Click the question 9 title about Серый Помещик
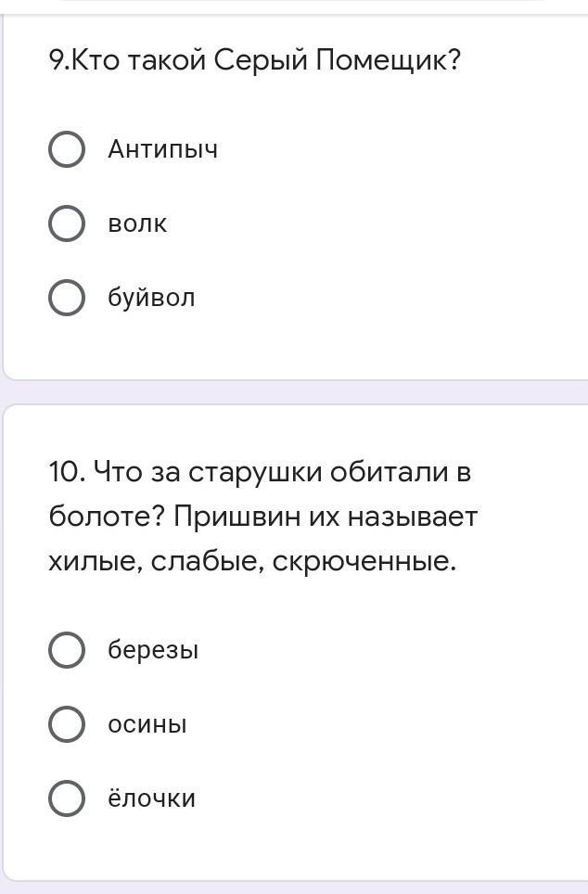The image size is (588, 894). (x=254, y=60)
